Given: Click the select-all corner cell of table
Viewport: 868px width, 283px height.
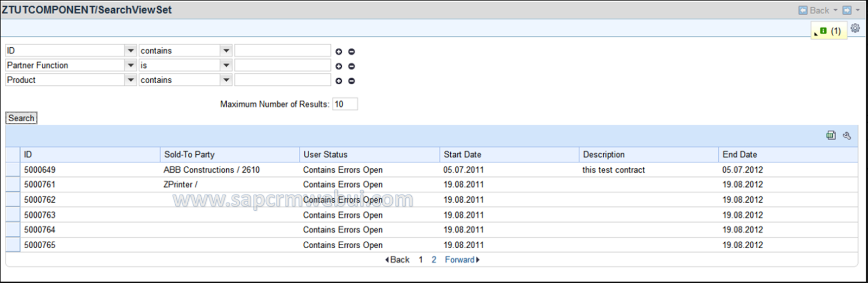Looking at the screenshot, I should tap(13, 154).
